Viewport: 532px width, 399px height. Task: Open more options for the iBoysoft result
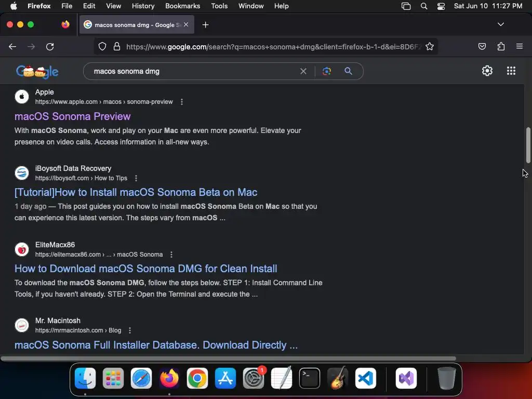point(136,178)
